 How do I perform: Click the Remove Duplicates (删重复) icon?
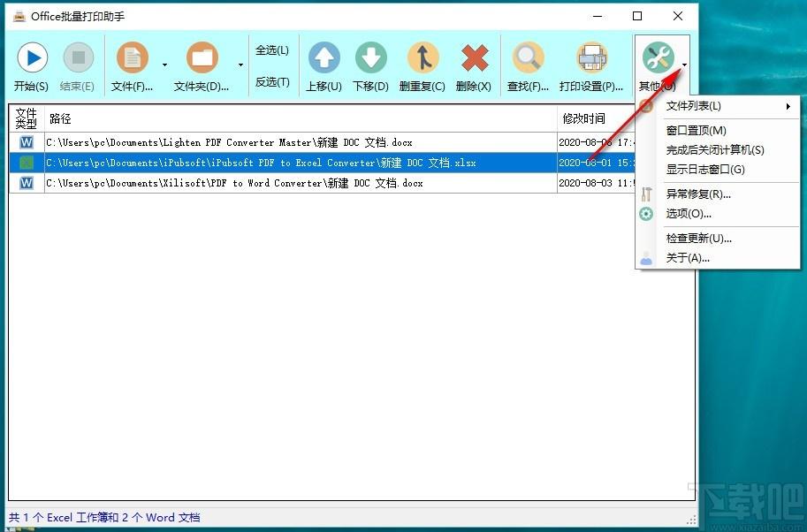click(423, 57)
